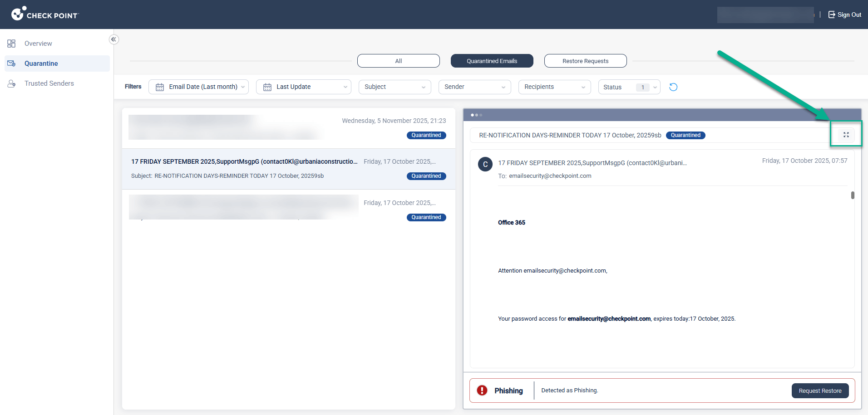Click the expand email preview icon
Screen dimensions: 868x415
846,135
